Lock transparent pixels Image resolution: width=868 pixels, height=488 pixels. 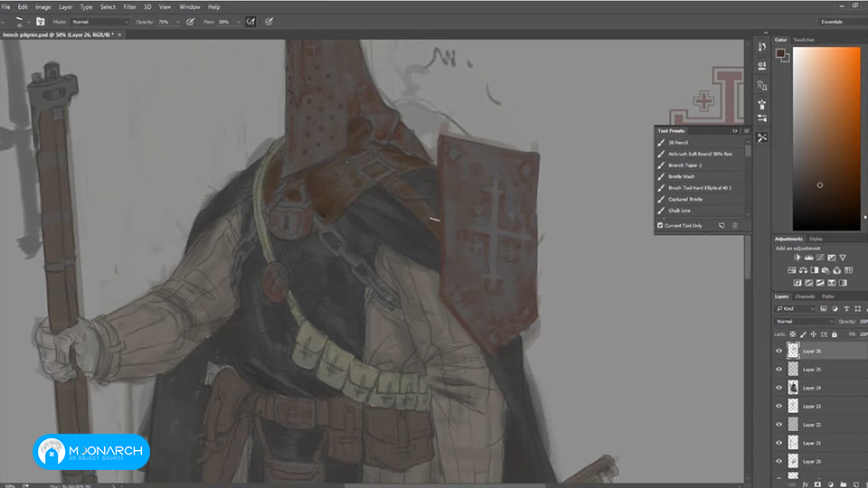[793, 334]
